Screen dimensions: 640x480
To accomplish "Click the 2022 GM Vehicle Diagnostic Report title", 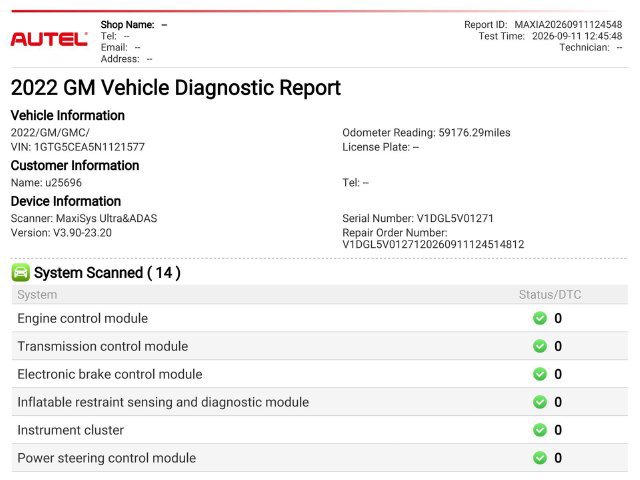I will click(x=176, y=88).
